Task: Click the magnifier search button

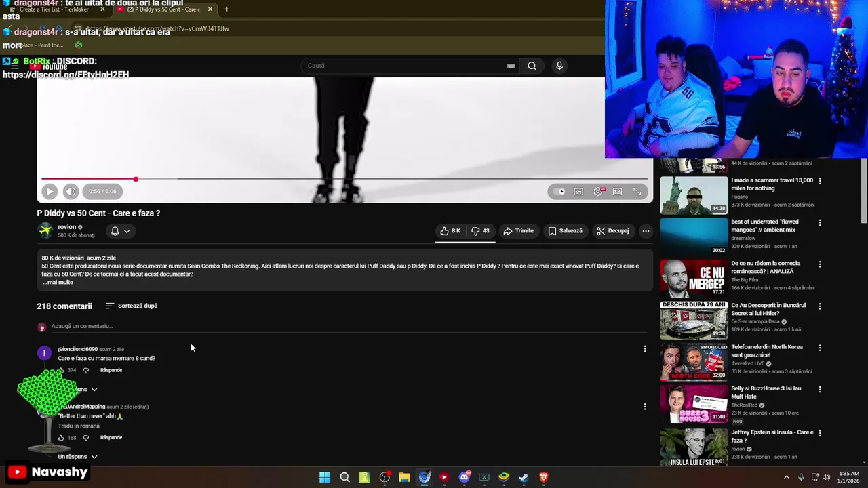Action: [x=532, y=66]
